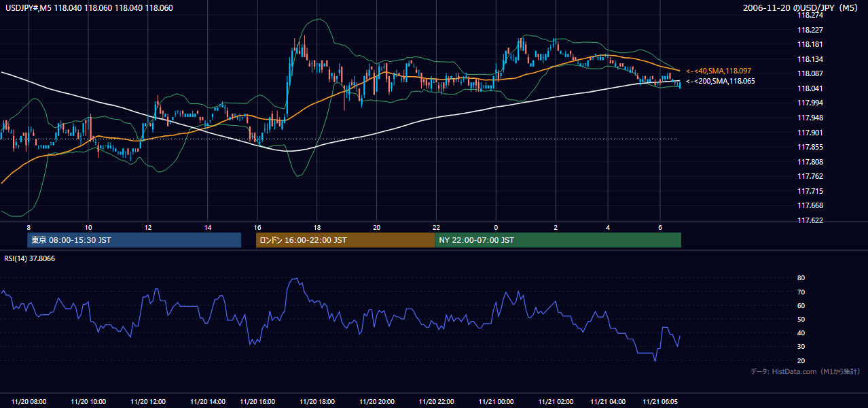Select the Tokyo 08:00-15:30 JST session bar

tap(134, 240)
